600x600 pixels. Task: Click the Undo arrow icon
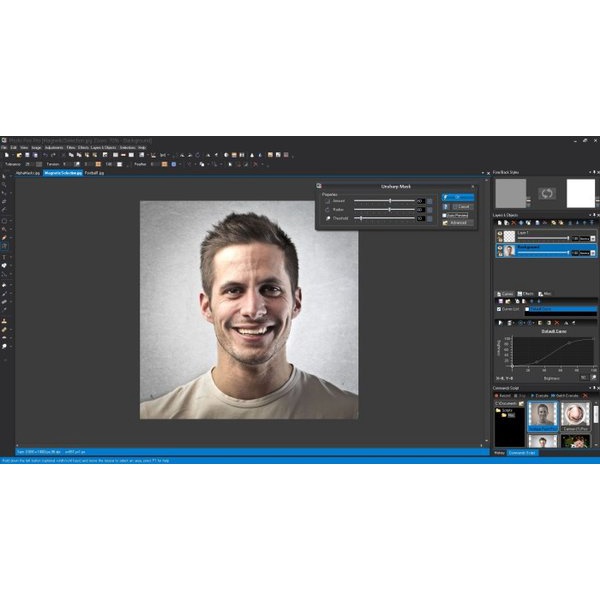(45, 155)
